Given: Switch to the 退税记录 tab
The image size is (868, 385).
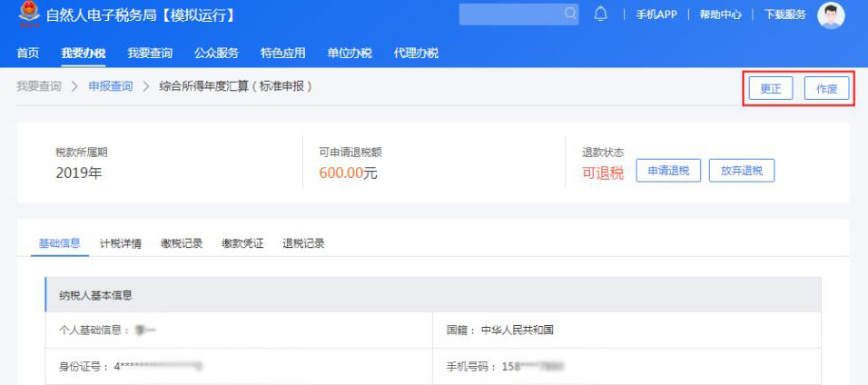Looking at the screenshot, I should [x=303, y=243].
